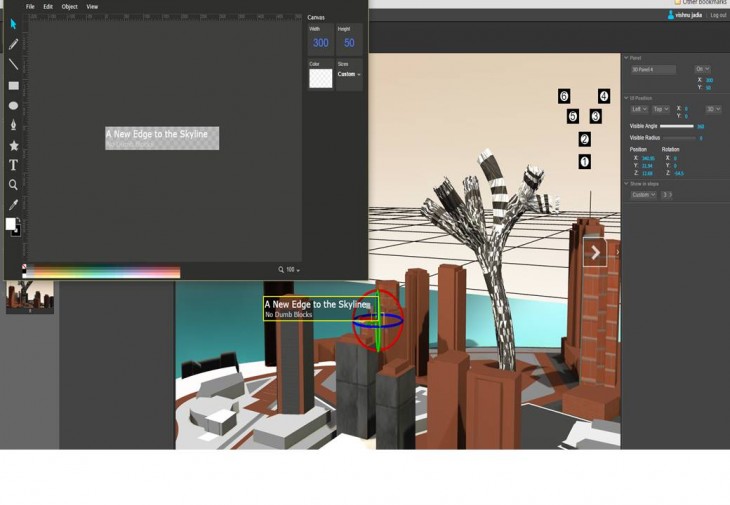Viewport: 730px width, 505px height.
Task: Open the Object menu
Action: point(69,6)
